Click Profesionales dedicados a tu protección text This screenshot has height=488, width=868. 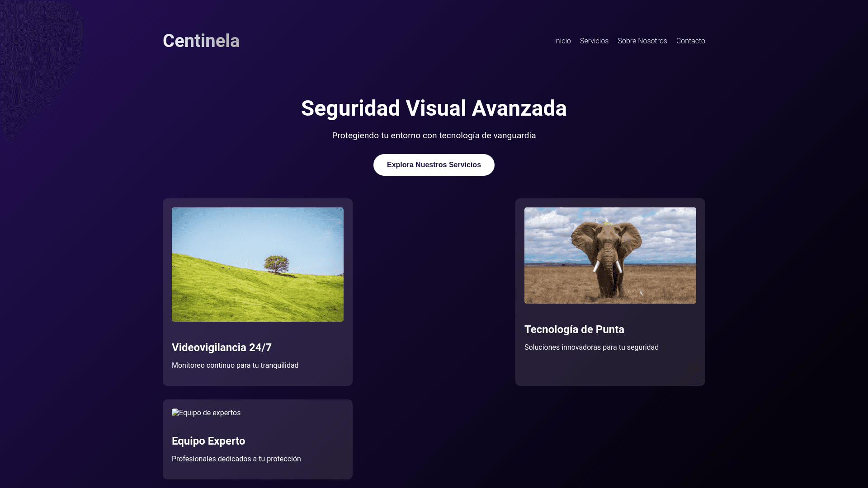click(x=236, y=459)
